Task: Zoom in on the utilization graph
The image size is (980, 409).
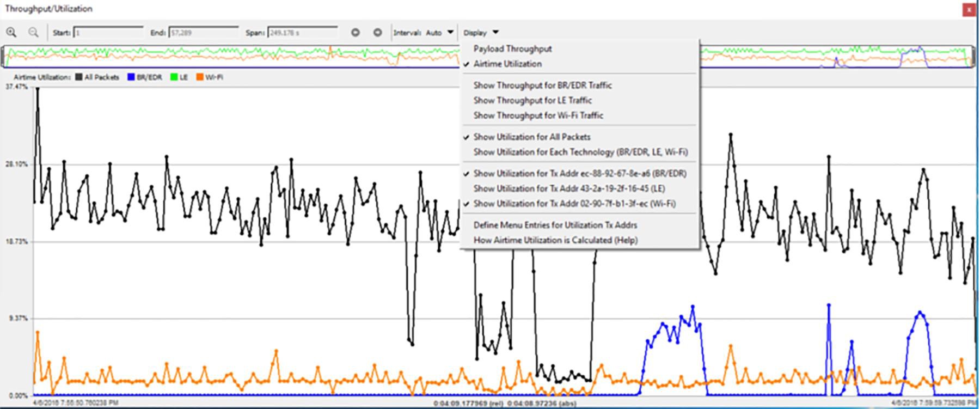Action: pyautogui.click(x=11, y=33)
